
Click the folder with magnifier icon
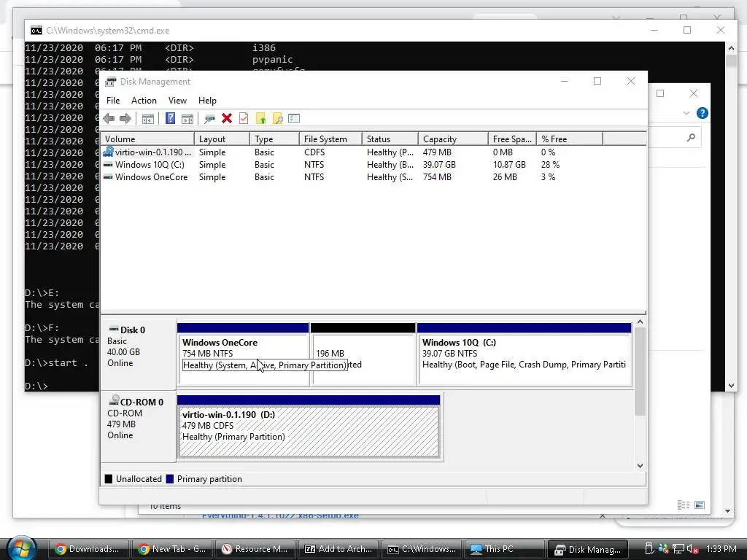tap(277, 119)
